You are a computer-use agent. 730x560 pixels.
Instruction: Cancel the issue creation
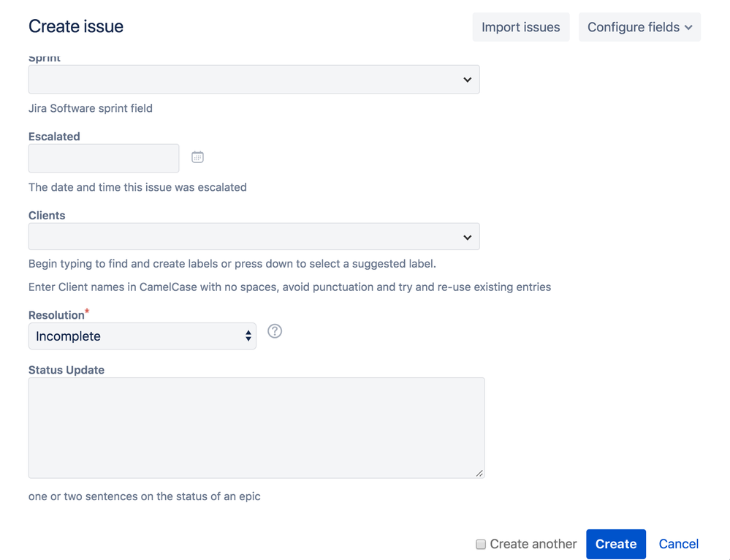(x=678, y=544)
